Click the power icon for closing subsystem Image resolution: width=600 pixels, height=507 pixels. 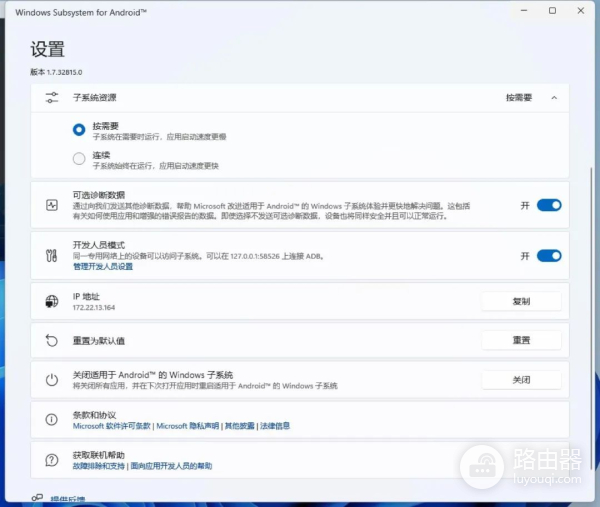pyautogui.click(x=52, y=380)
